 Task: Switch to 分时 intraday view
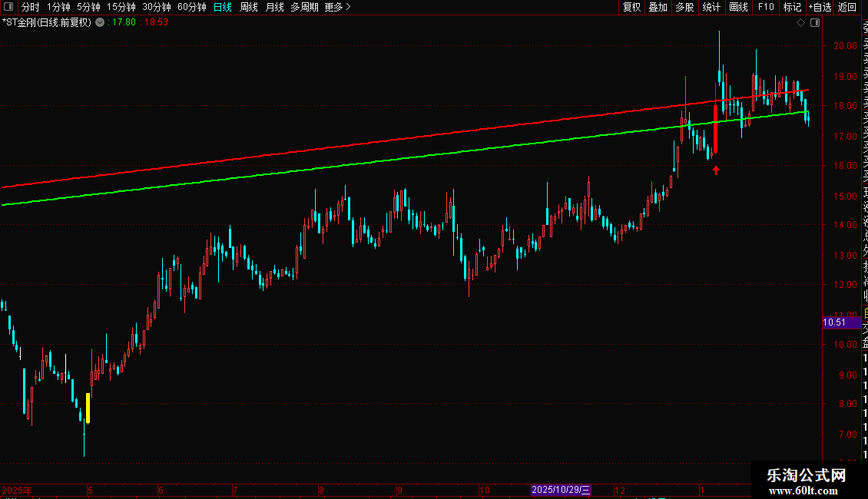click(31, 7)
